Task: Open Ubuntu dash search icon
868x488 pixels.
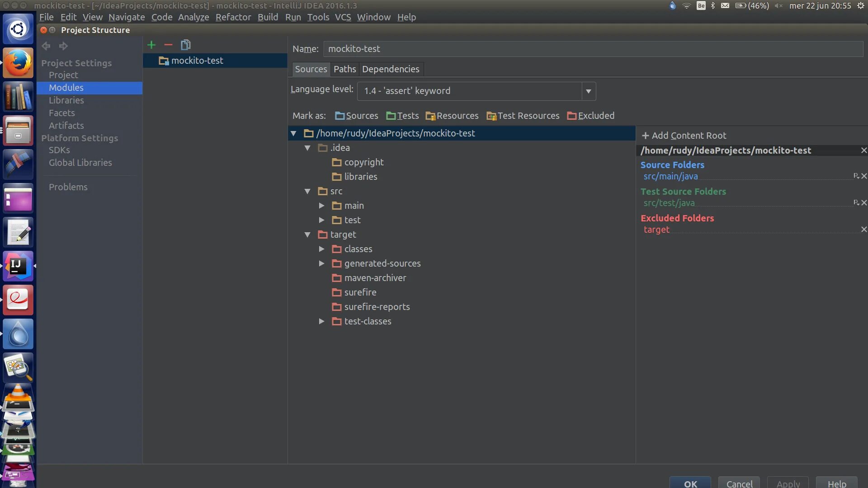Action: click(18, 29)
